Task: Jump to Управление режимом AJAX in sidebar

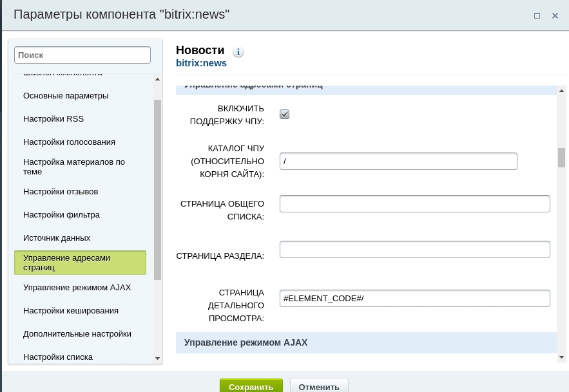Action: pos(77,288)
